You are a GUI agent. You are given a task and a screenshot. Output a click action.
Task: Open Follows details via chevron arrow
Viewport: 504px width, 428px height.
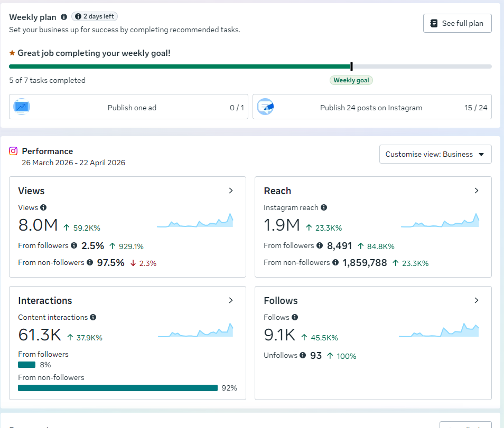pos(477,300)
